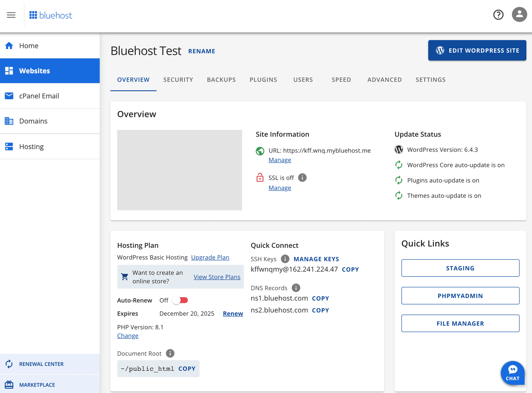Image resolution: width=532 pixels, height=393 pixels.
Task: Rename the Bluehost Test site
Action: pos(201,51)
